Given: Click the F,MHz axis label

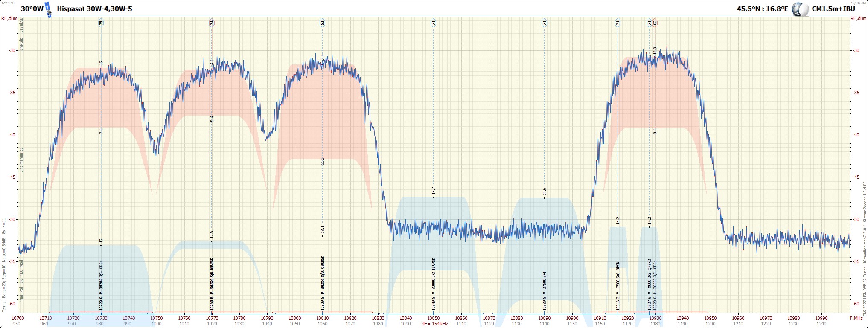Looking at the screenshot, I should coord(856,318).
